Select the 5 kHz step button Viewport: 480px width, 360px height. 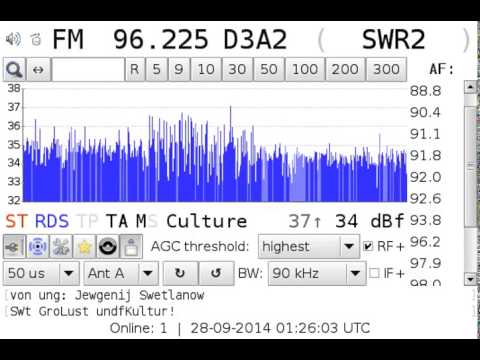(x=157, y=69)
